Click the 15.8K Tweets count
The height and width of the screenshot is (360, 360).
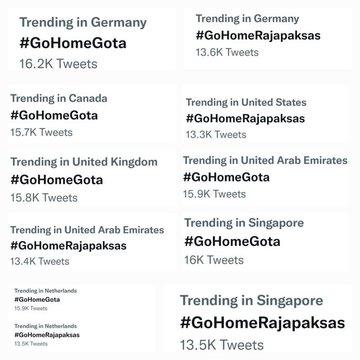point(44,198)
